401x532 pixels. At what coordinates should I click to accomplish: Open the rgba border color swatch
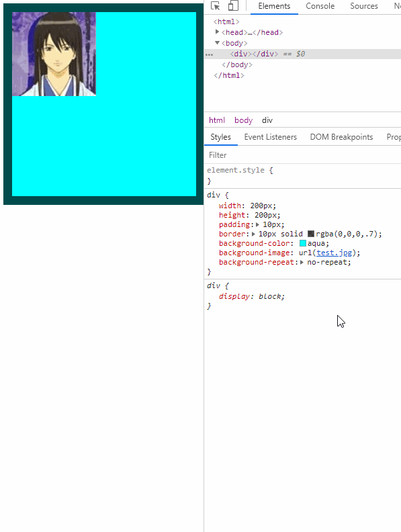tap(311, 234)
